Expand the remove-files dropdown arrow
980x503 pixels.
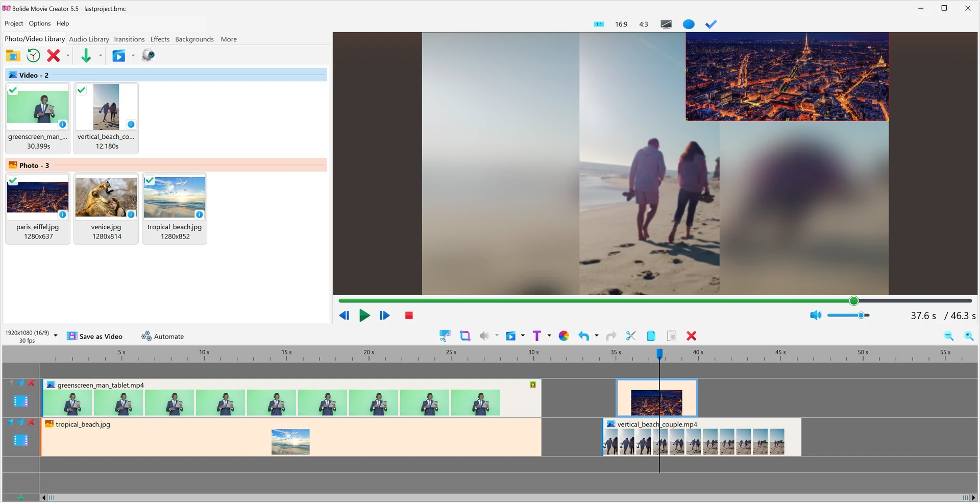(67, 56)
